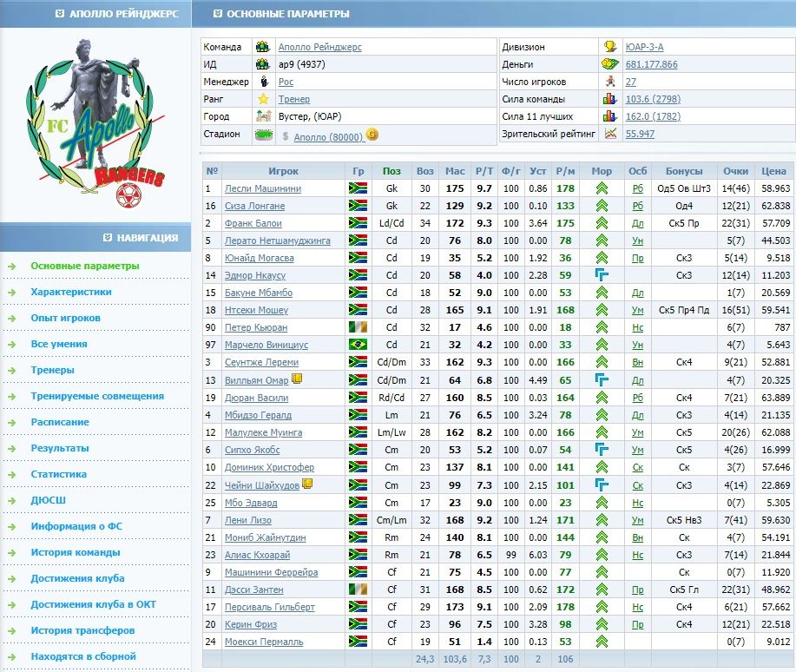Viewport: 796px width, 672px height.
Task: Open player Лесли Машинини's profile link
Action: [x=263, y=188]
